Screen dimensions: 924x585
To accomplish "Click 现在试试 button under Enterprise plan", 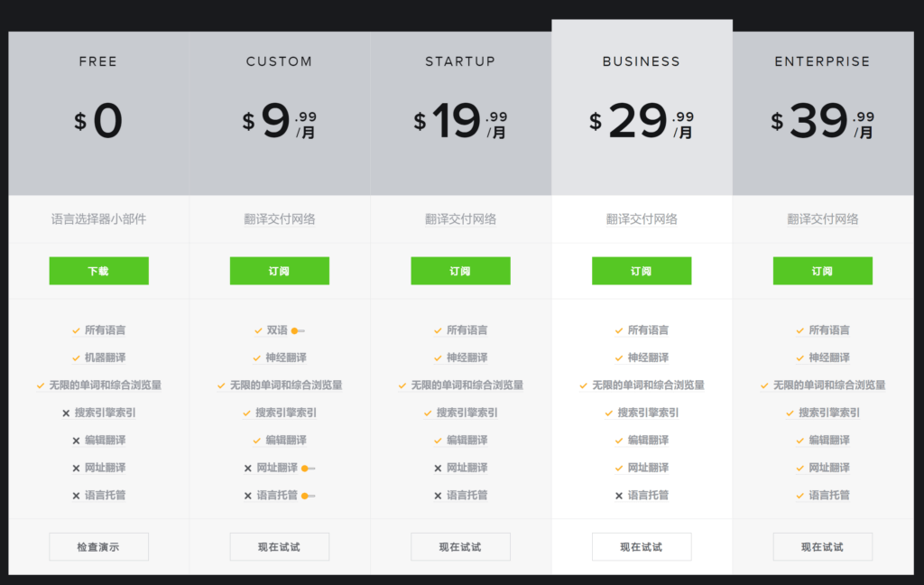I will point(822,546).
